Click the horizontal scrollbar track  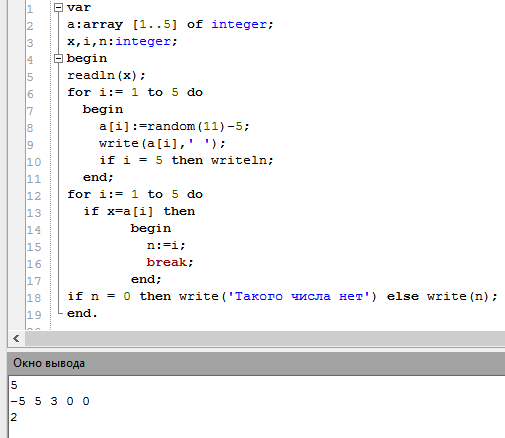265,339
